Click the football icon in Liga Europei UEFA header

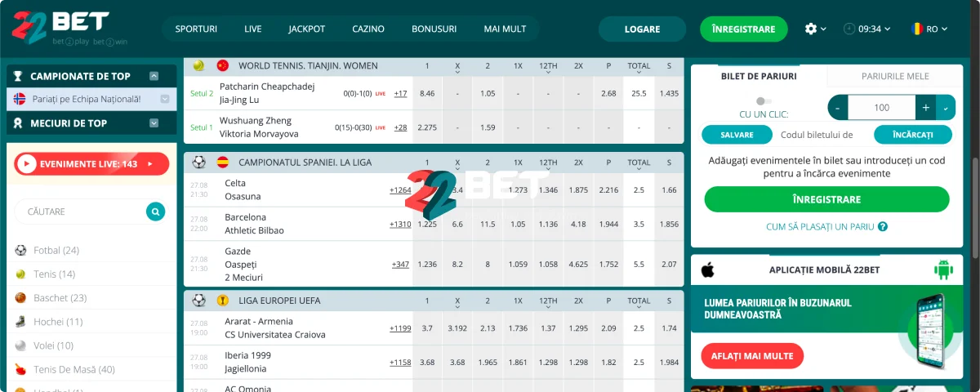coord(198,300)
